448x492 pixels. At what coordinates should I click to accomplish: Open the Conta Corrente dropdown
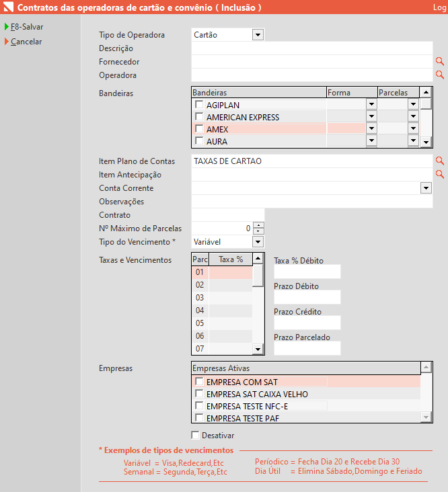[x=426, y=188]
